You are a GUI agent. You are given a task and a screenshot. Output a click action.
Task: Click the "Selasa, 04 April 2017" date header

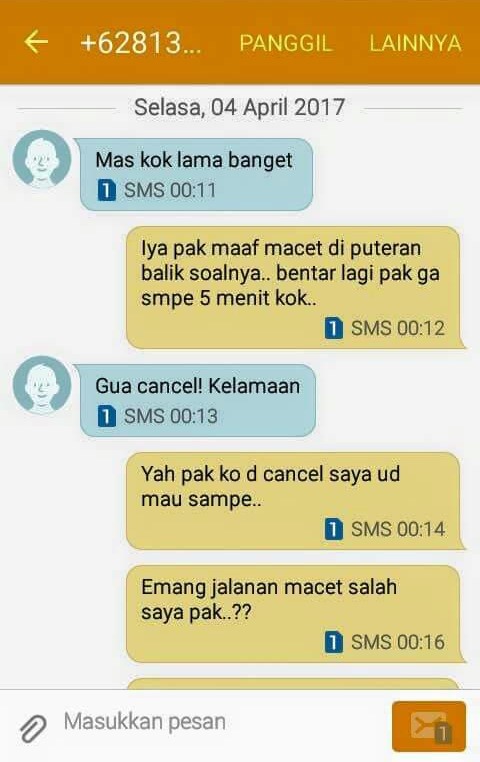pyautogui.click(x=240, y=107)
